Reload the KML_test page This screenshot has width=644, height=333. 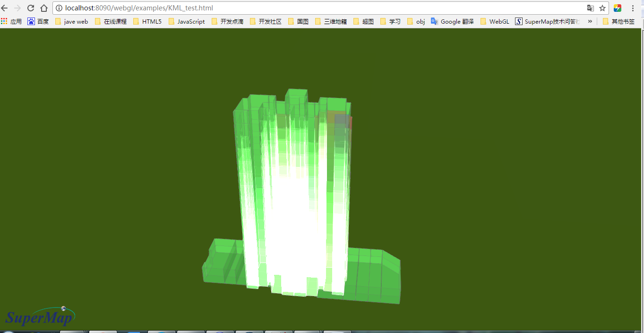31,8
